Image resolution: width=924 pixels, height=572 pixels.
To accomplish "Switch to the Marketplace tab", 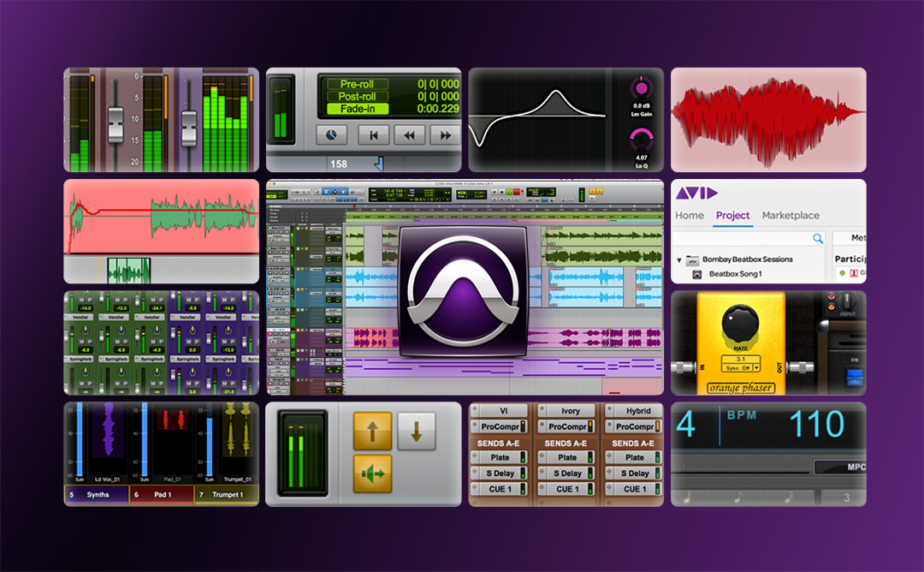I will (790, 216).
